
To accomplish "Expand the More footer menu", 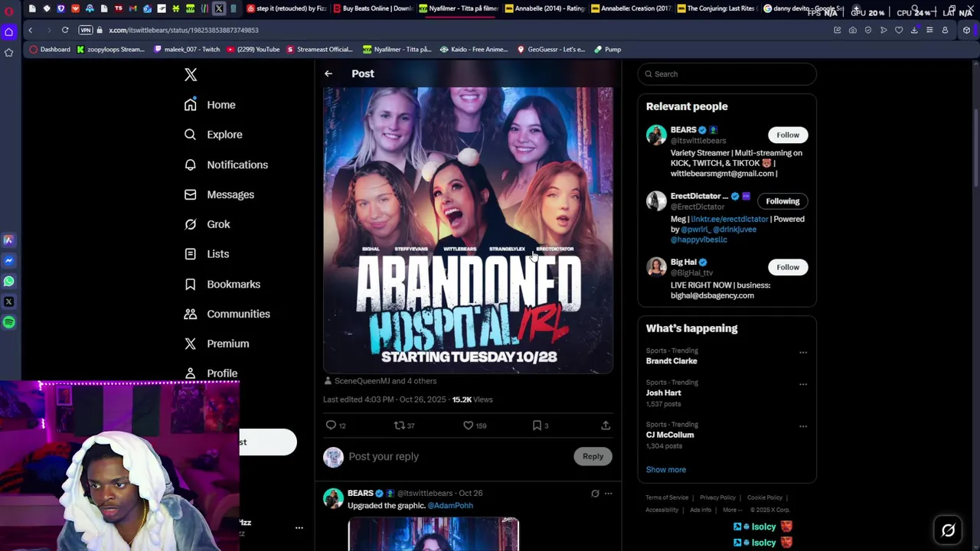I will 732,510.
